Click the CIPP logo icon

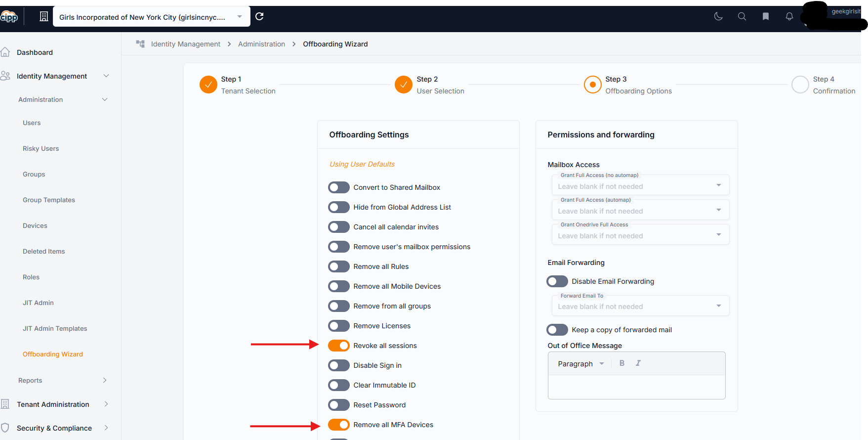(9, 17)
